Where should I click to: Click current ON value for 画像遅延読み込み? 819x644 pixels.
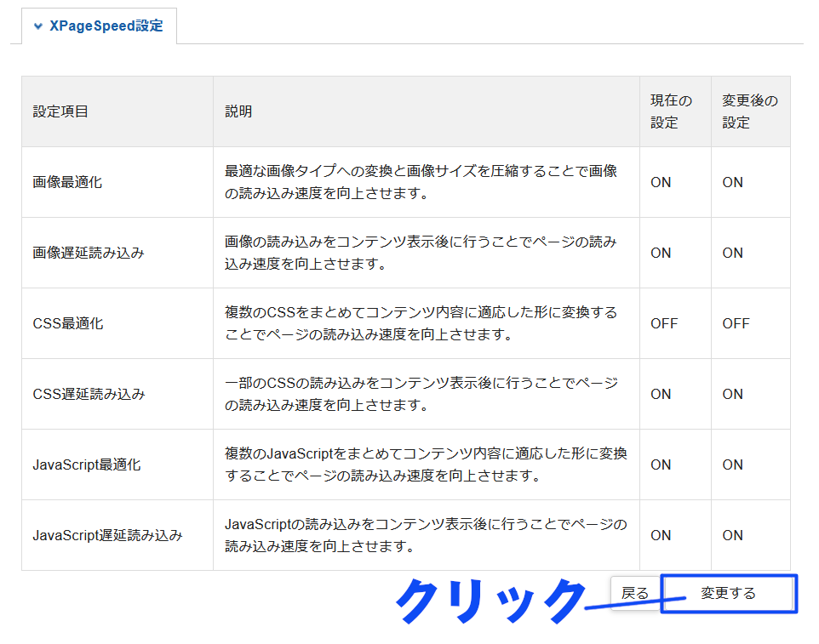click(661, 254)
